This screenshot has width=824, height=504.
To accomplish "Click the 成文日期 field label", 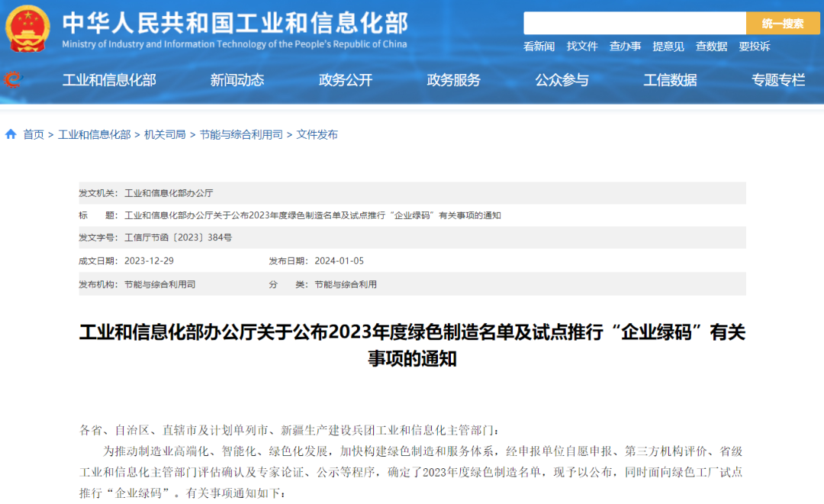I will coord(98,261).
